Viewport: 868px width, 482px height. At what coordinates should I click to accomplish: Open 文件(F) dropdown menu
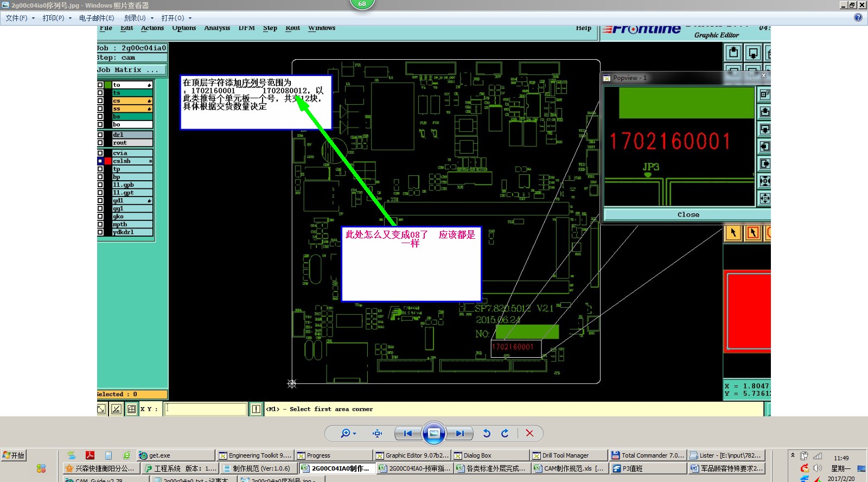click(20, 18)
